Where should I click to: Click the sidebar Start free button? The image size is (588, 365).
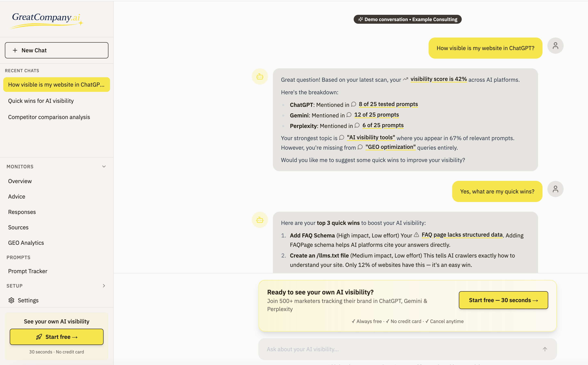(x=57, y=337)
